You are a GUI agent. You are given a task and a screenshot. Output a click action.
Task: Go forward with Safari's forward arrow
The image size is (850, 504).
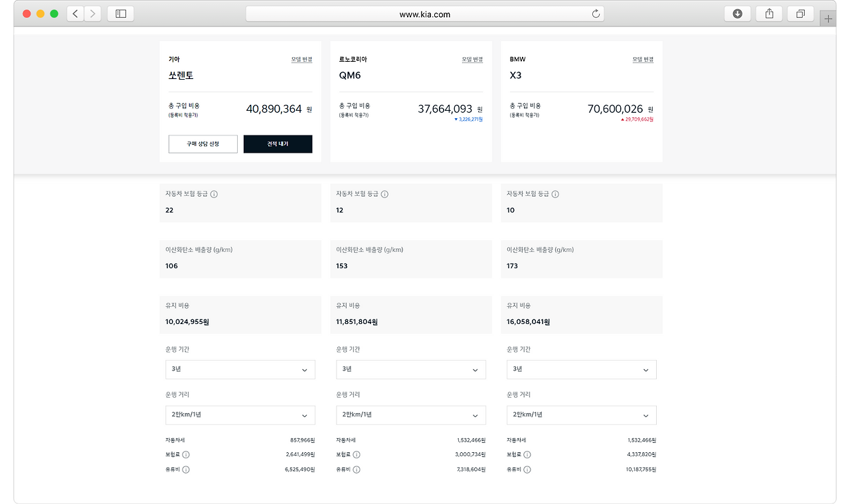click(92, 13)
